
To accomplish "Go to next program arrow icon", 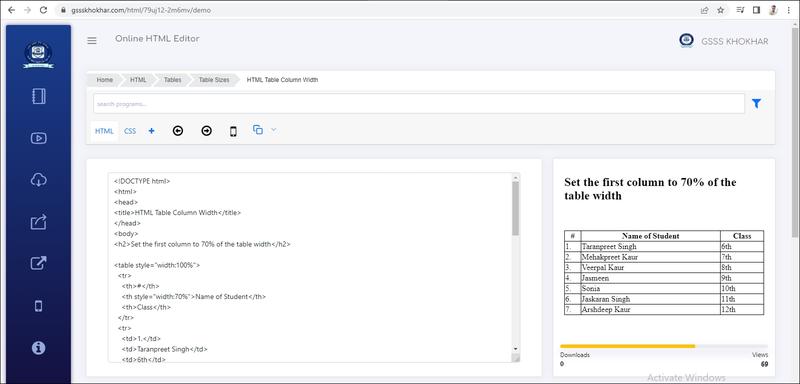I will pyautogui.click(x=206, y=131).
